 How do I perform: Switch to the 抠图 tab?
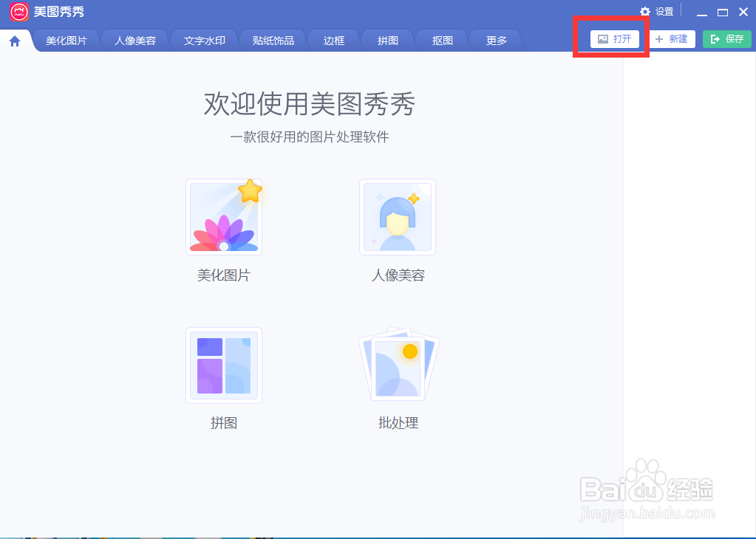click(x=441, y=41)
